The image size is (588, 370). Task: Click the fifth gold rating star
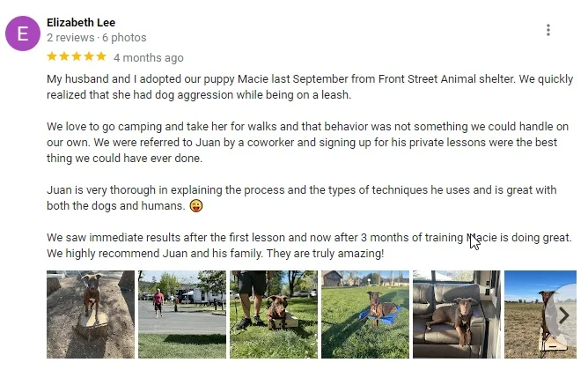[101, 56]
